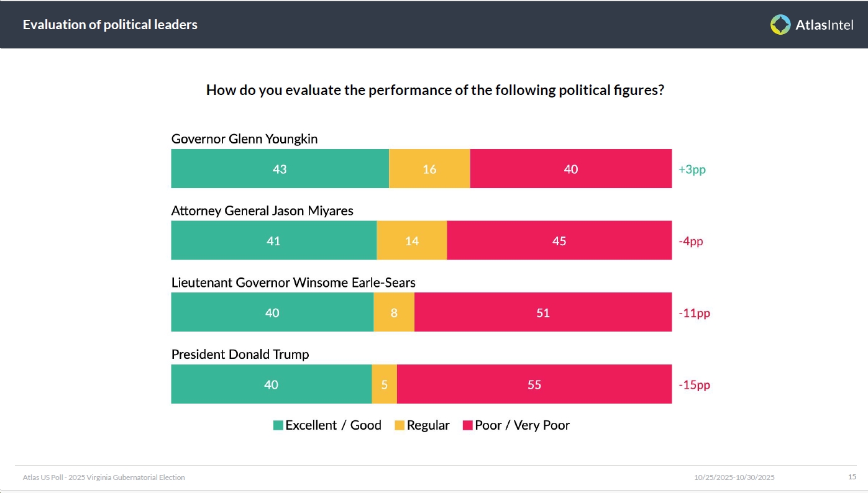Select Earle-Sears's red segment showing 51
Screen dimensions: 868x493
coord(543,312)
